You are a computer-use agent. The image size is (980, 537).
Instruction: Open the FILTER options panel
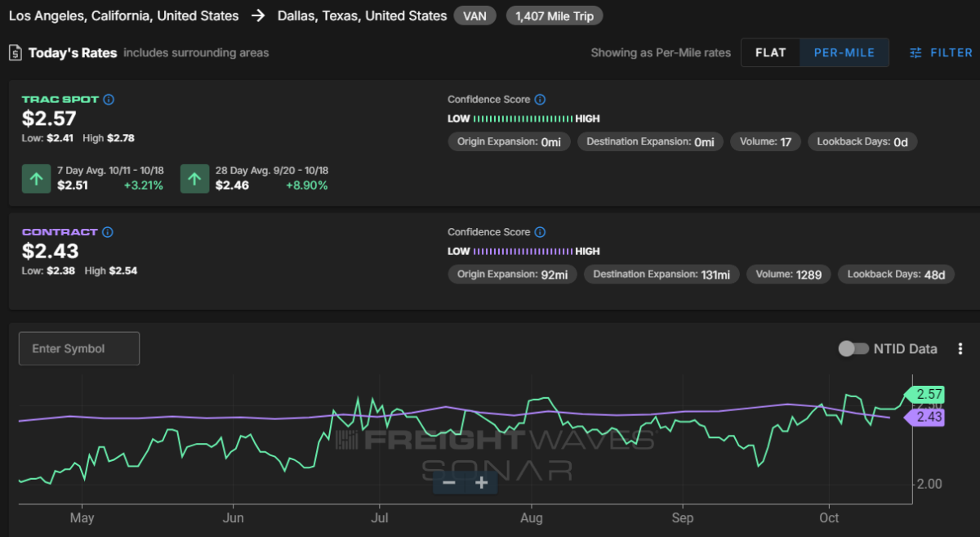[941, 53]
